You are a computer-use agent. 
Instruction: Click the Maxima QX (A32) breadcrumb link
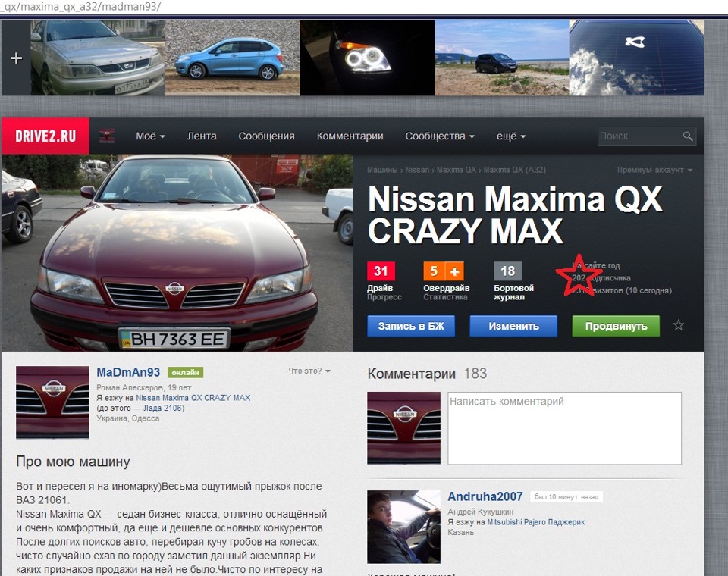tap(514, 170)
